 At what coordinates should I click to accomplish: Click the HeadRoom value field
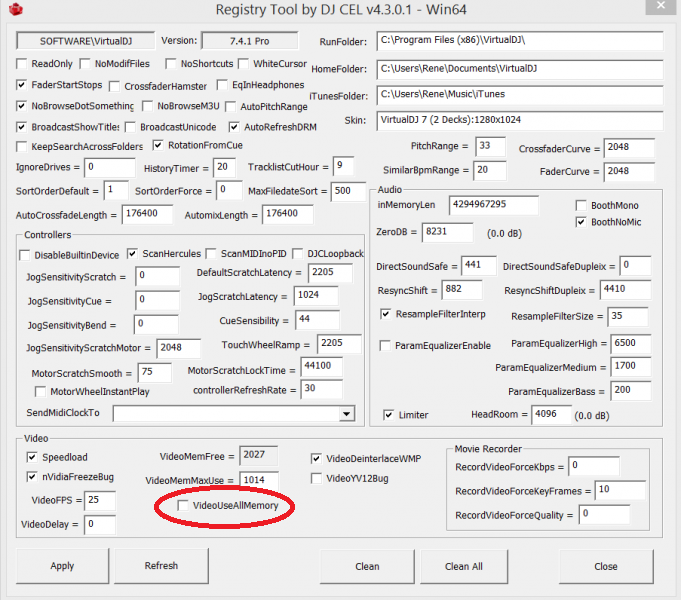click(x=551, y=414)
